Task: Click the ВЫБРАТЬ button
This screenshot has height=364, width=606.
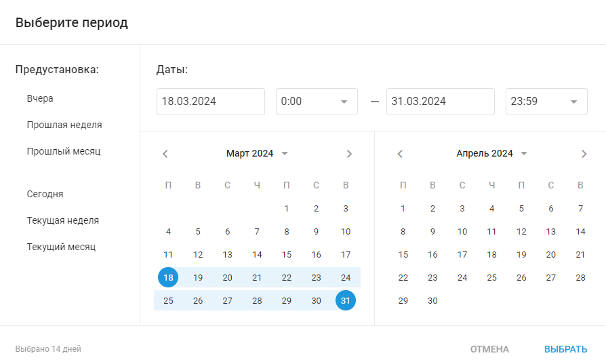Action: coord(565,349)
